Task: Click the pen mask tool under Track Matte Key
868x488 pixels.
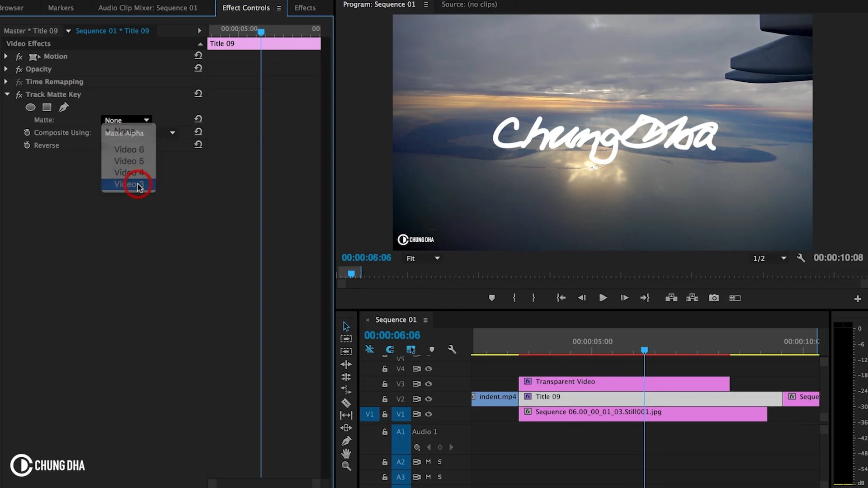Action: 64,108
